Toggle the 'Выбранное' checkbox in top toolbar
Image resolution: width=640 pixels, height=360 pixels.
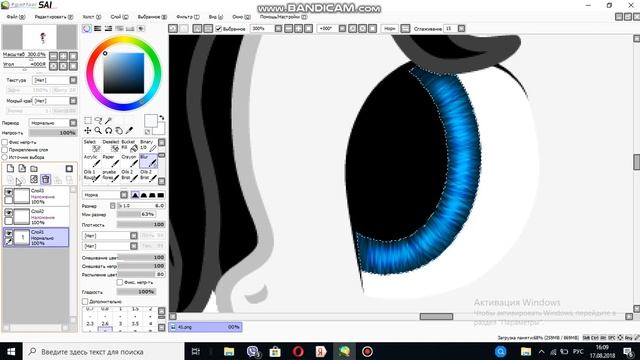(x=218, y=29)
